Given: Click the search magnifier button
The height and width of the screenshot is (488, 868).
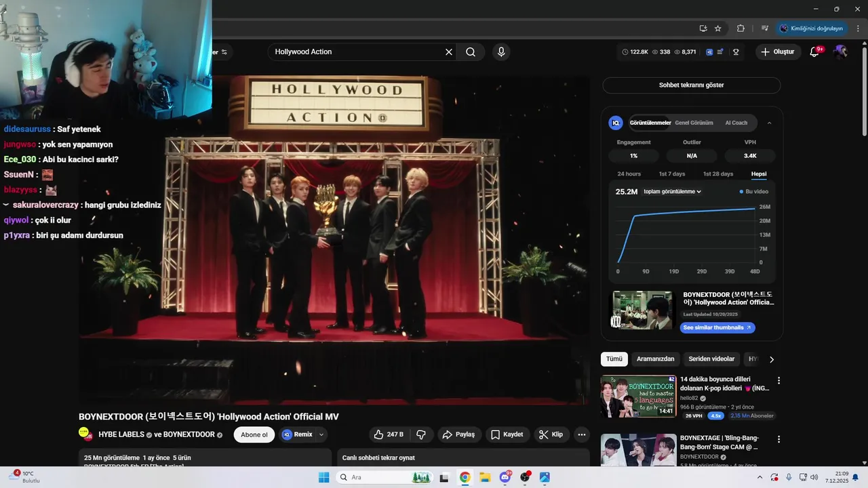Looking at the screenshot, I should (x=471, y=52).
